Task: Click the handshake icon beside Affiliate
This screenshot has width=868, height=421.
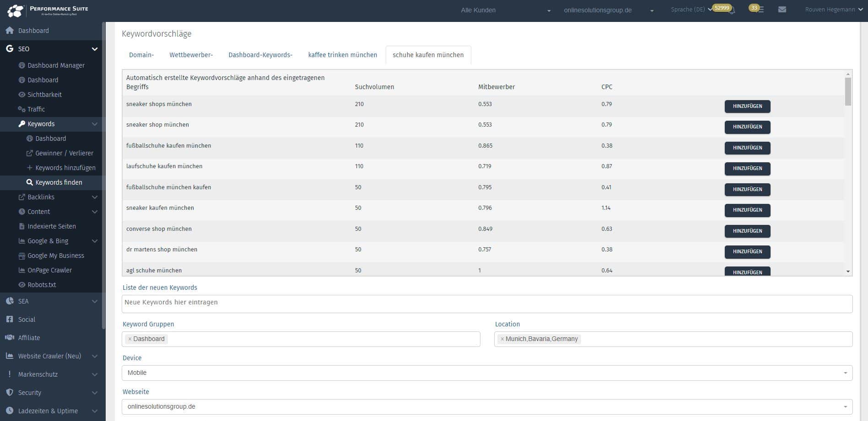Action: (10, 338)
